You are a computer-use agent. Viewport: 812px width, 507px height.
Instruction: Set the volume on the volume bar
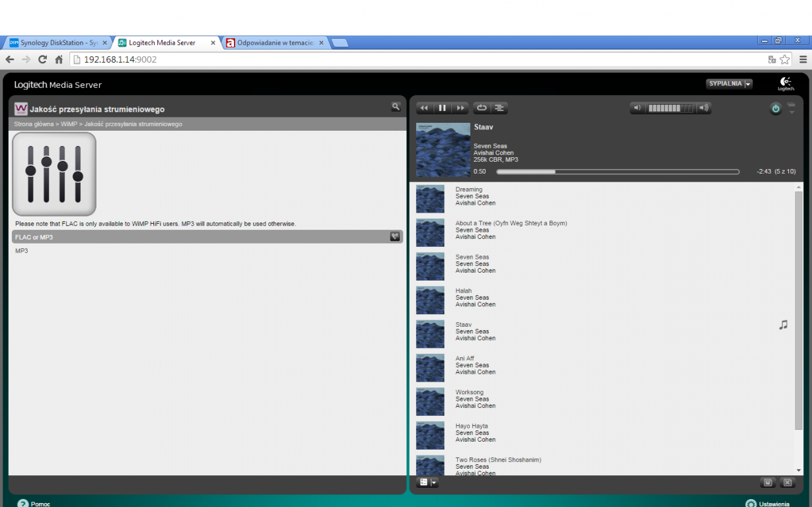point(671,108)
